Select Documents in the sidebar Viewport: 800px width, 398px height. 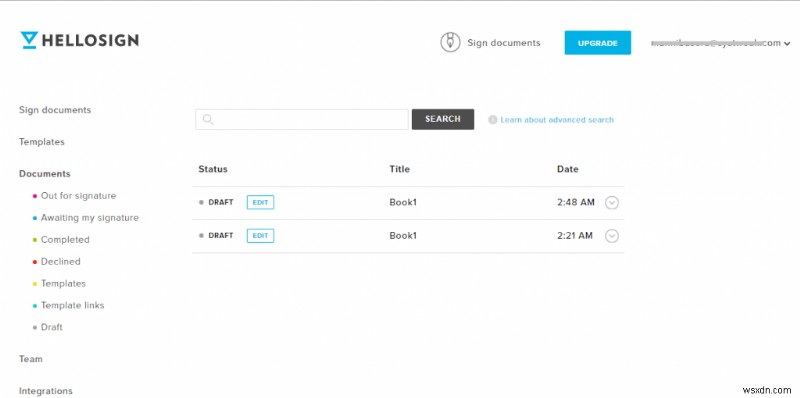(45, 174)
